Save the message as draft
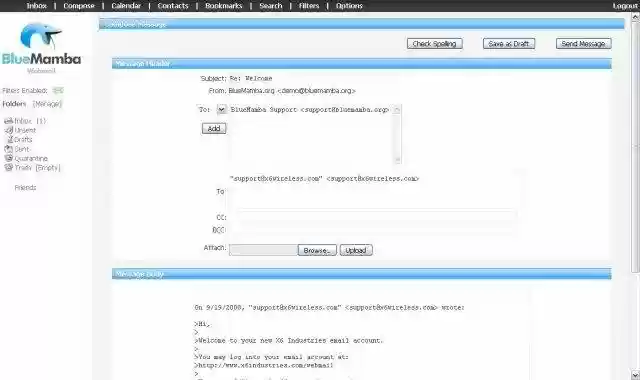The width and height of the screenshot is (640, 380). (x=509, y=44)
